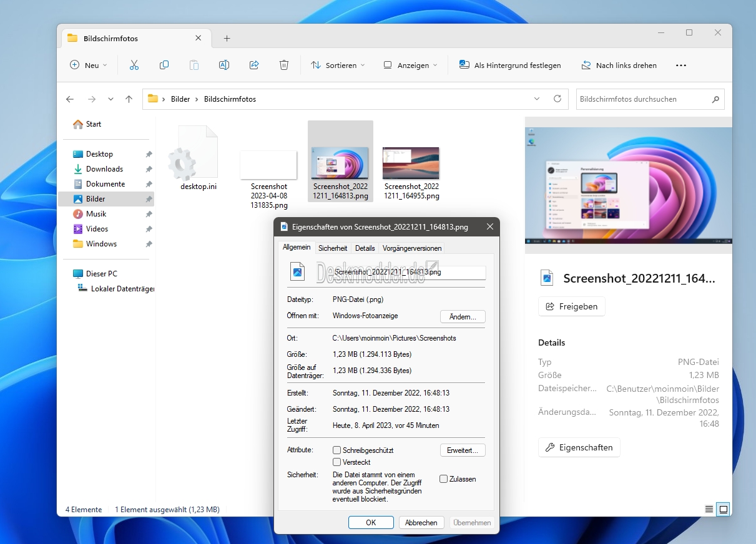Open the three-dot more options menu

pos(681,65)
